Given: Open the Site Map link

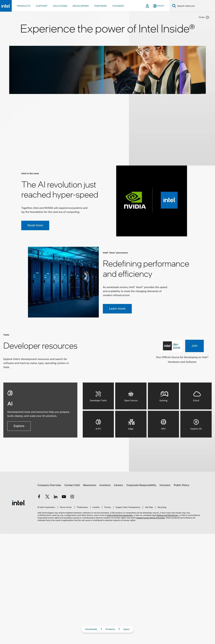Looking at the screenshot, I should [x=149, y=507].
